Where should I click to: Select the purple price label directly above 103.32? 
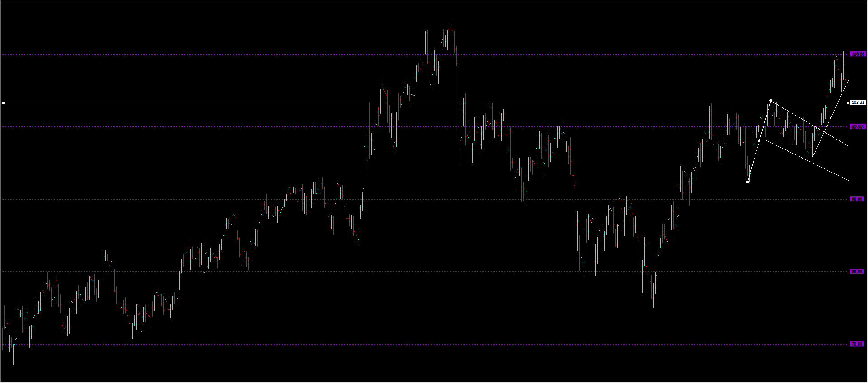point(858,55)
